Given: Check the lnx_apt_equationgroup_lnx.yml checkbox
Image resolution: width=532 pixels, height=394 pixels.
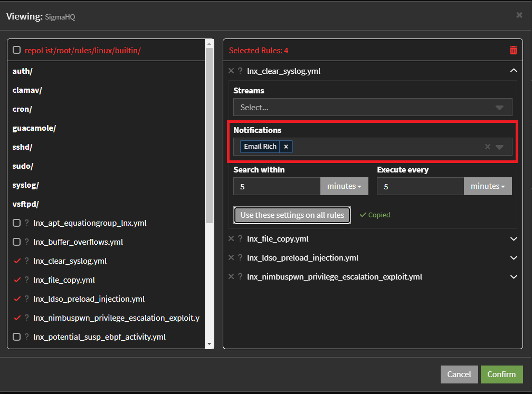Looking at the screenshot, I should [x=16, y=223].
